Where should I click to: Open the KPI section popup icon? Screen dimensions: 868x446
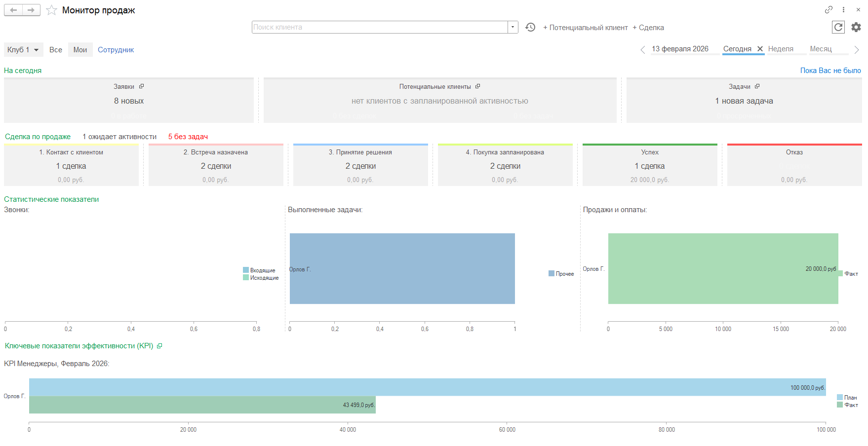159,346
